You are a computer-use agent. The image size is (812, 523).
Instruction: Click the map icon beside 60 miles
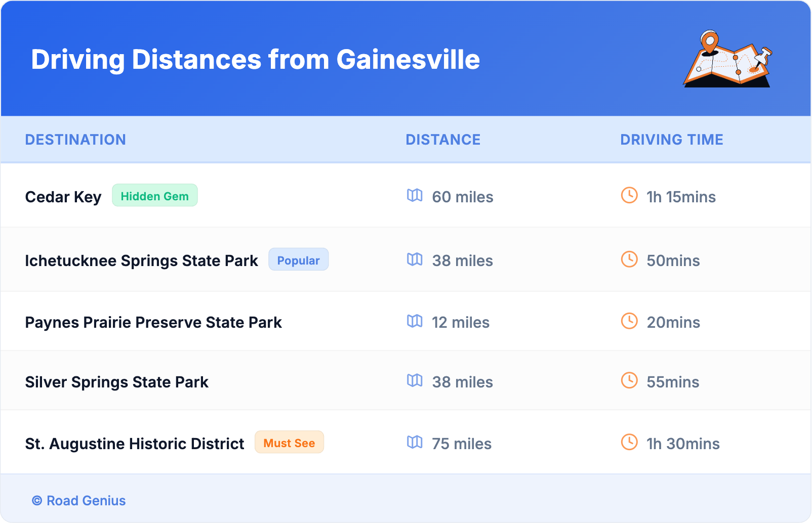[415, 195]
